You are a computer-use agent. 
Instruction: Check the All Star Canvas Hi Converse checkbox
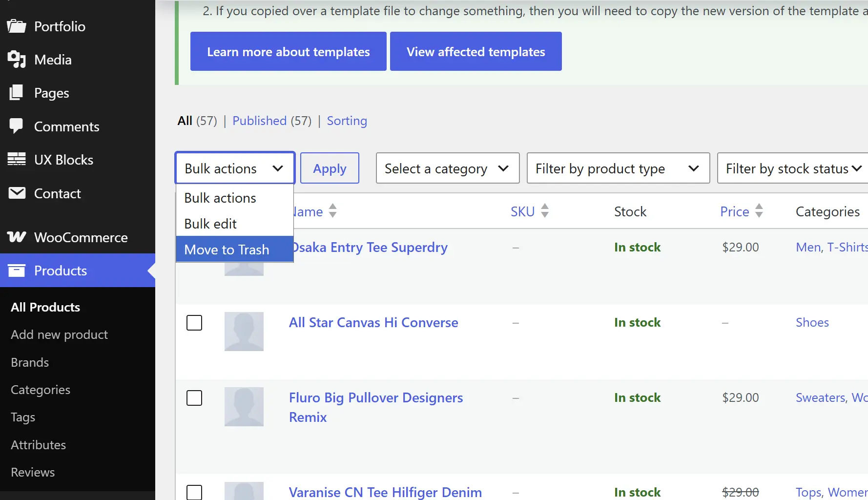[194, 323]
